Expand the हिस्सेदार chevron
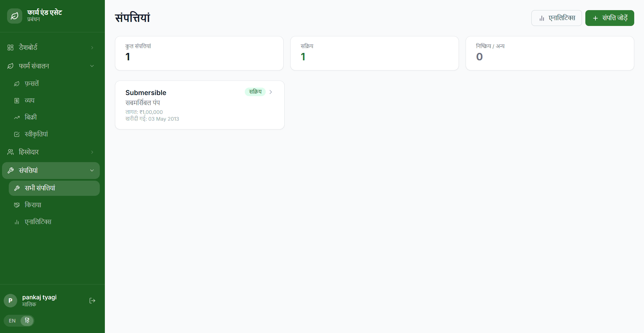 (92, 152)
